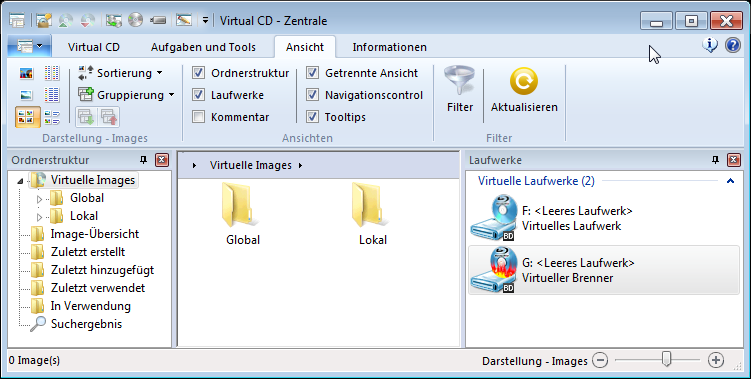Switch to the Informationen tab
751x379 pixels.
(x=389, y=47)
